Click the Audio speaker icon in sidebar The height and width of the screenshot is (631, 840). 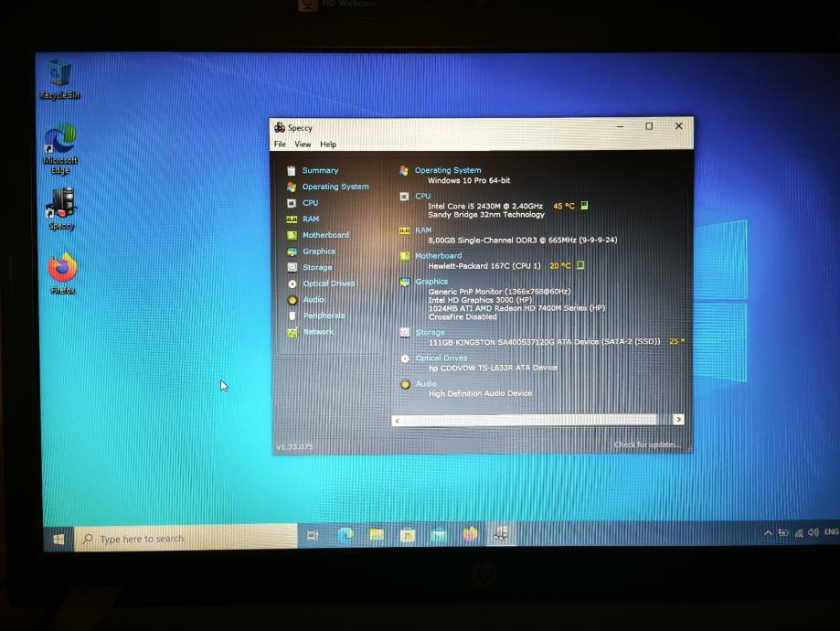point(292,300)
